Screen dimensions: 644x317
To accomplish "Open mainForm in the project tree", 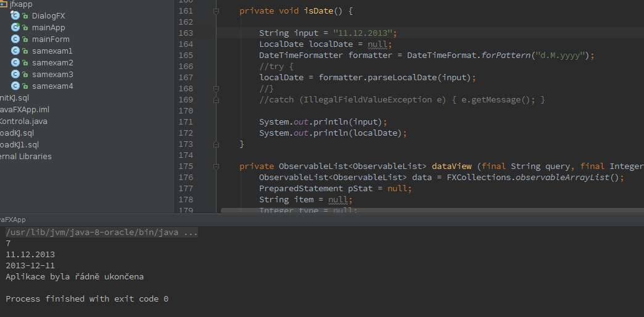I will click(51, 39).
